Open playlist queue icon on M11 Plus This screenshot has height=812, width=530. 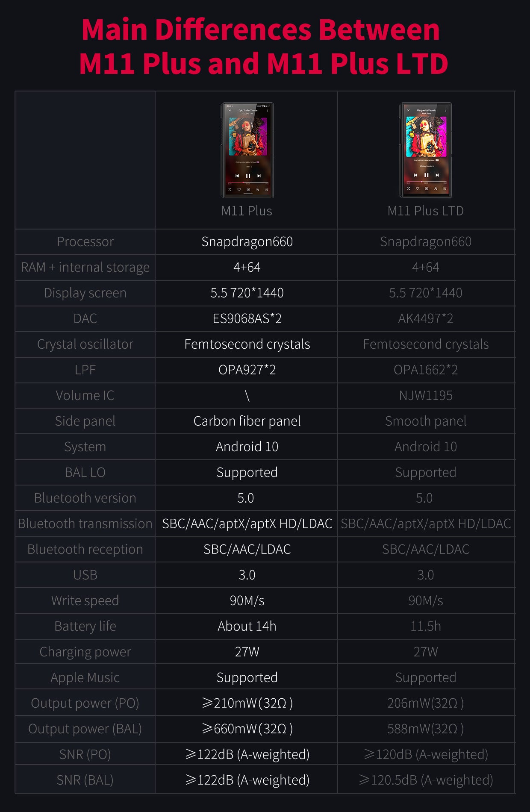click(x=266, y=189)
